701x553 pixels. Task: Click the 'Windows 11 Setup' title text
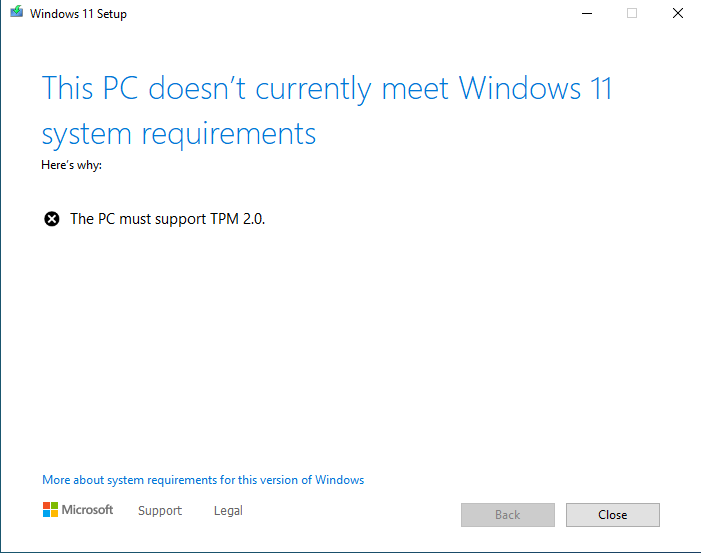click(x=78, y=14)
